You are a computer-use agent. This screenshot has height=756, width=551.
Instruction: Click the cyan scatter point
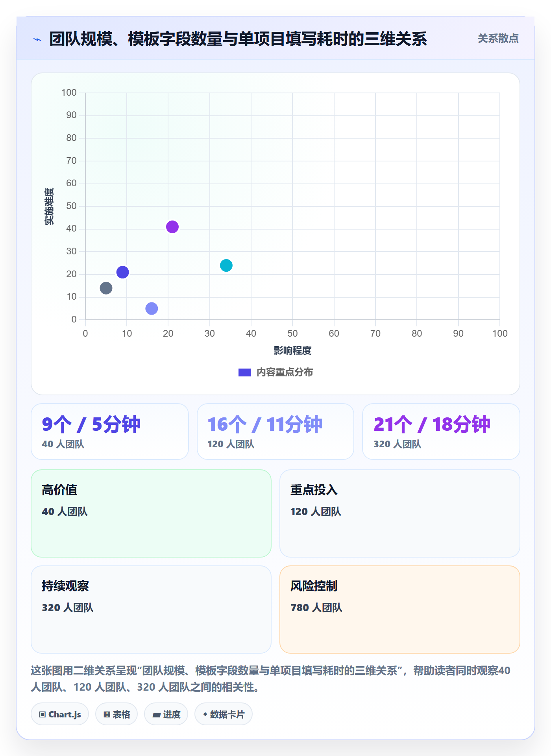pyautogui.click(x=226, y=265)
